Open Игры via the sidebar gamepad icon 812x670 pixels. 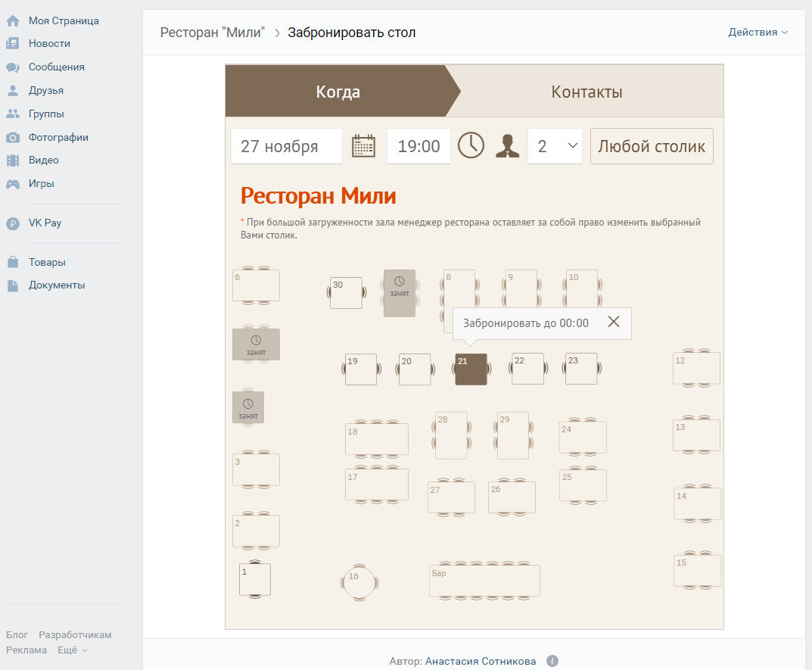[x=13, y=184]
